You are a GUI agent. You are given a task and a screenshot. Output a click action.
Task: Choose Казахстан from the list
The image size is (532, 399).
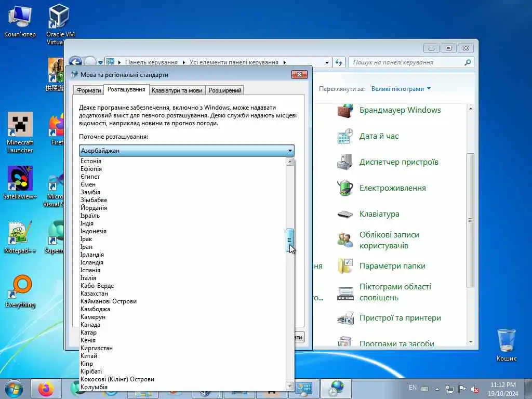183,294
